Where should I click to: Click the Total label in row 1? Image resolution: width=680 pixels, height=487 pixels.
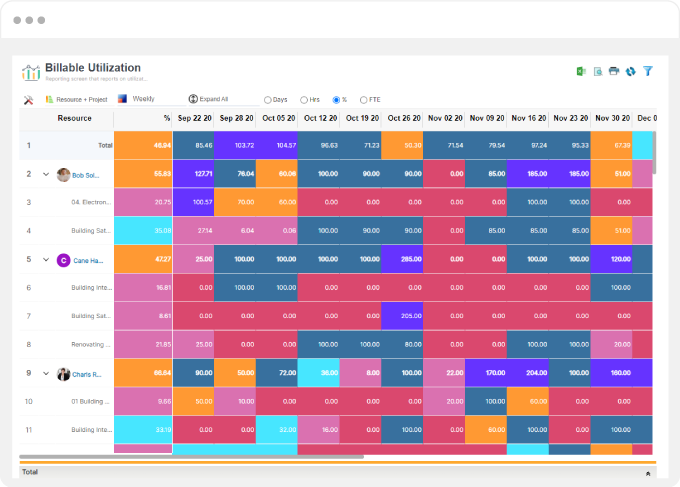[105, 146]
